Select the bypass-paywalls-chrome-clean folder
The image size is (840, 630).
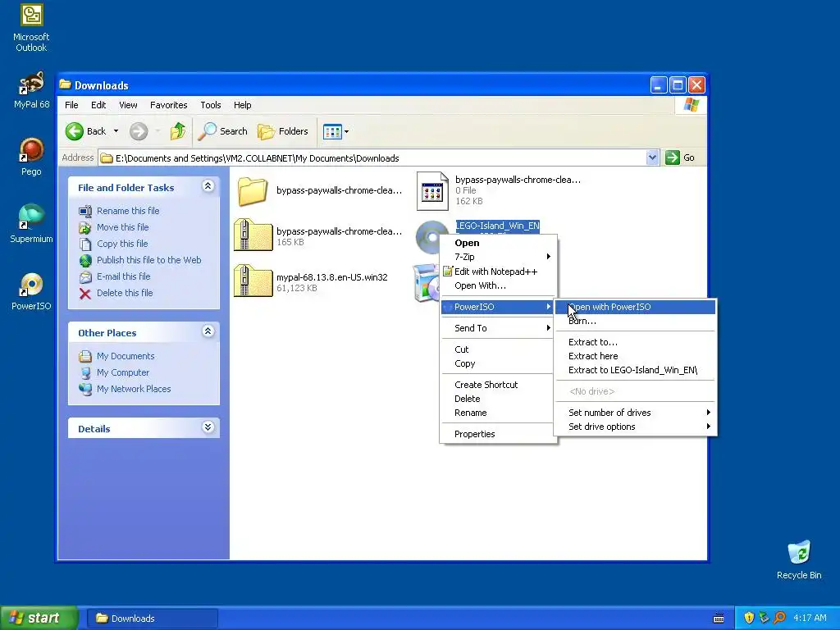click(x=319, y=190)
